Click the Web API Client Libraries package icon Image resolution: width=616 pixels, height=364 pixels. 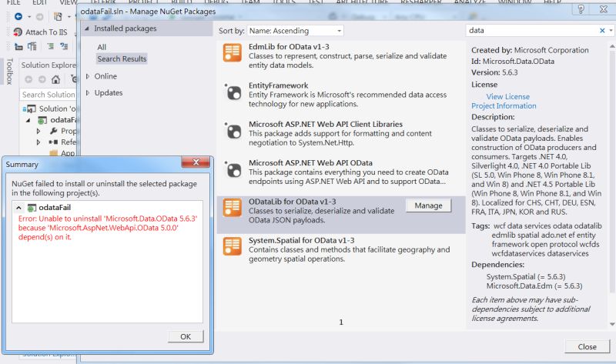click(x=233, y=131)
